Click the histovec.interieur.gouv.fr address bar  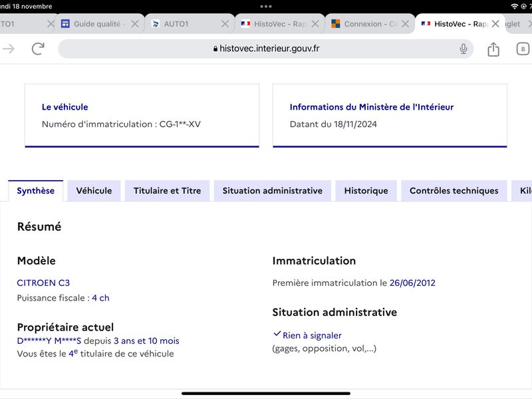[265, 49]
